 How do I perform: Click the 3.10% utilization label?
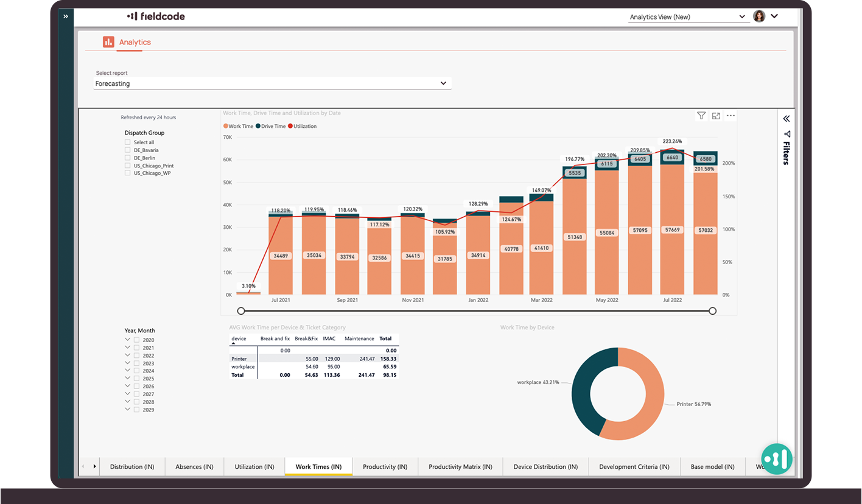[x=248, y=285]
